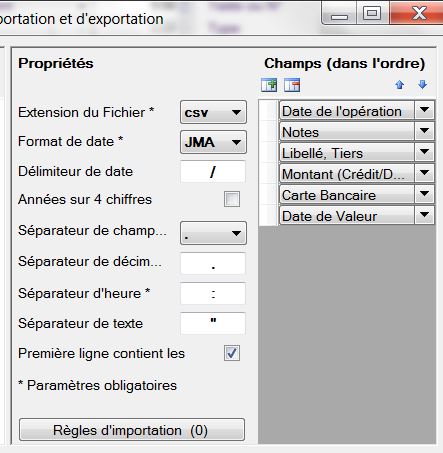443x453 pixels.
Task: Expand the Carte Bancaire field dropdown
Action: coord(424,194)
